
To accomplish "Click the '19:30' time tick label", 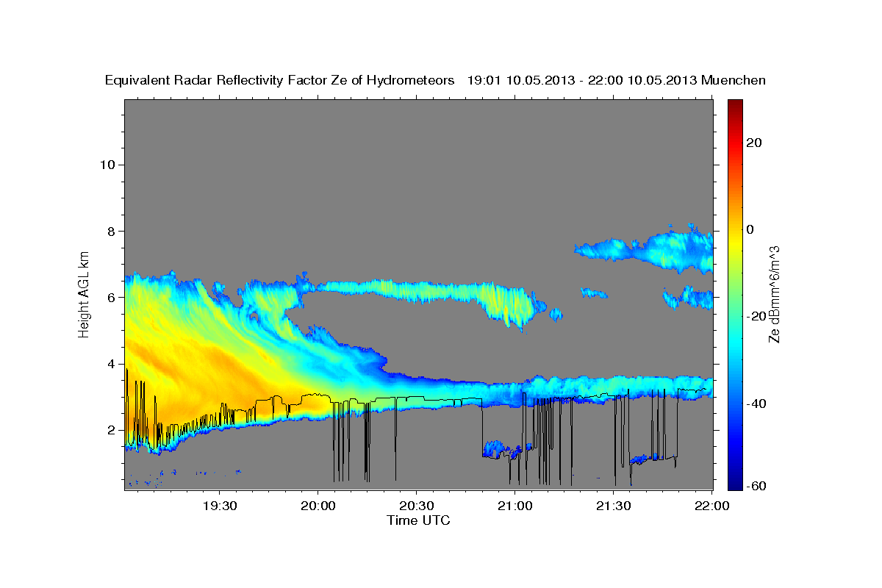I will 220,506.
